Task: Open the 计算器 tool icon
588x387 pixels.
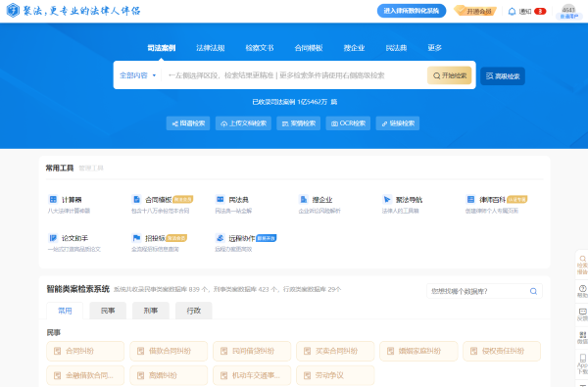Action: pyautogui.click(x=53, y=199)
